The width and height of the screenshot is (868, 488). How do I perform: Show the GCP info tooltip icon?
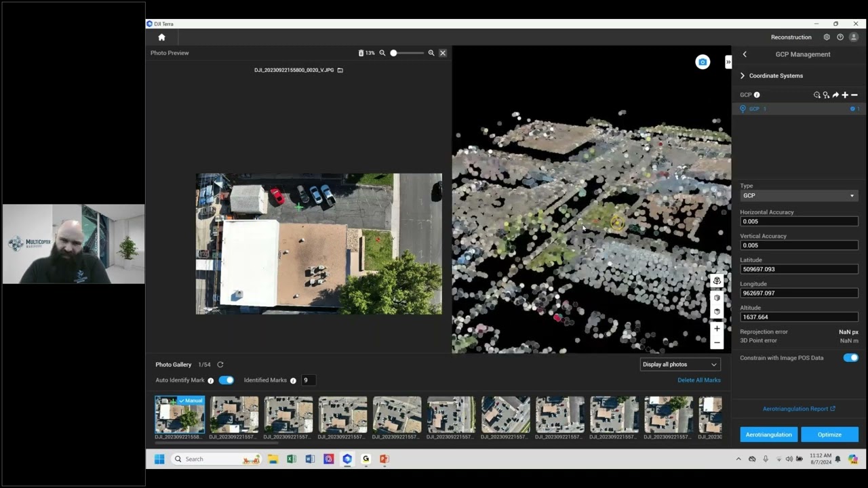click(x=757, y=95)
